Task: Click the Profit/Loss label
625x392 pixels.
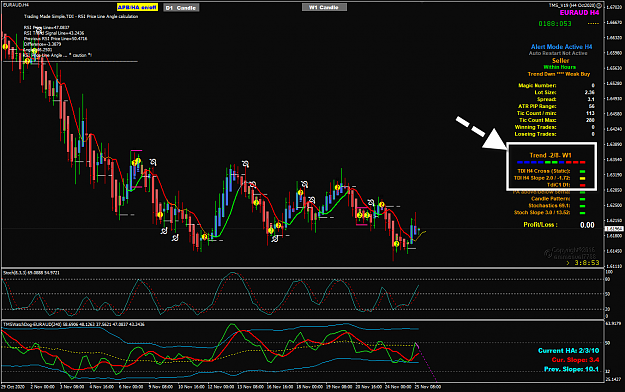Action: (540, 225)
